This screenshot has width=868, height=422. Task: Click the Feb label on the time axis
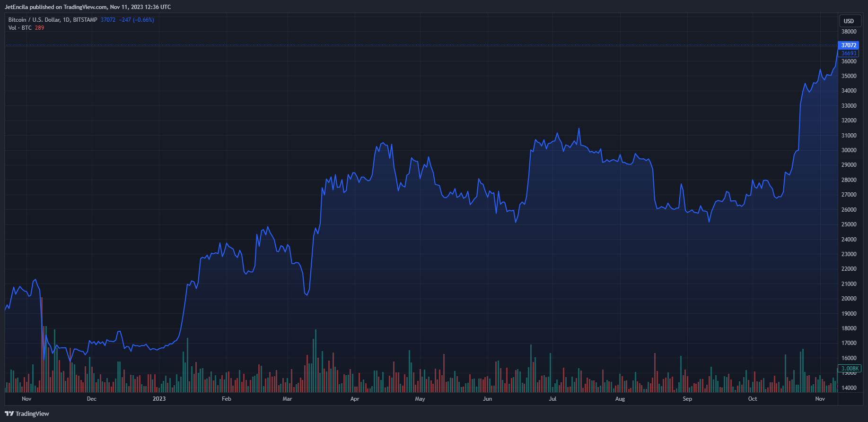(x=227, y=399)
